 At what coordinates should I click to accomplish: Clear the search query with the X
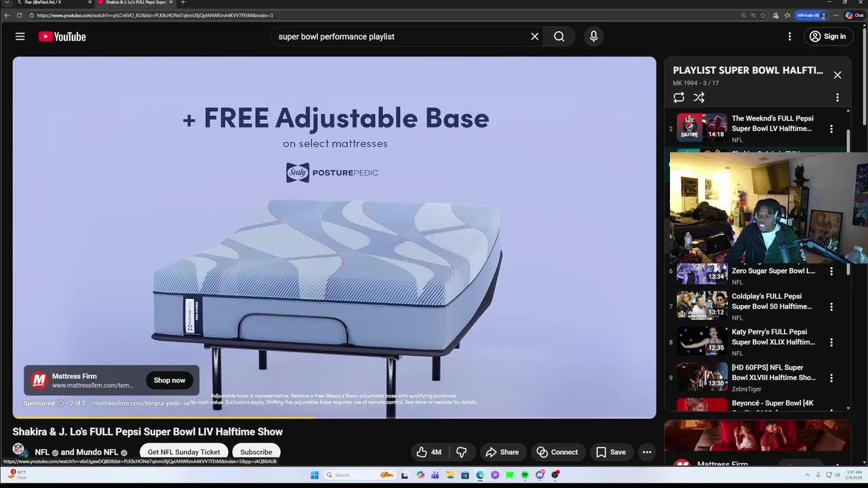click(534, 37)
